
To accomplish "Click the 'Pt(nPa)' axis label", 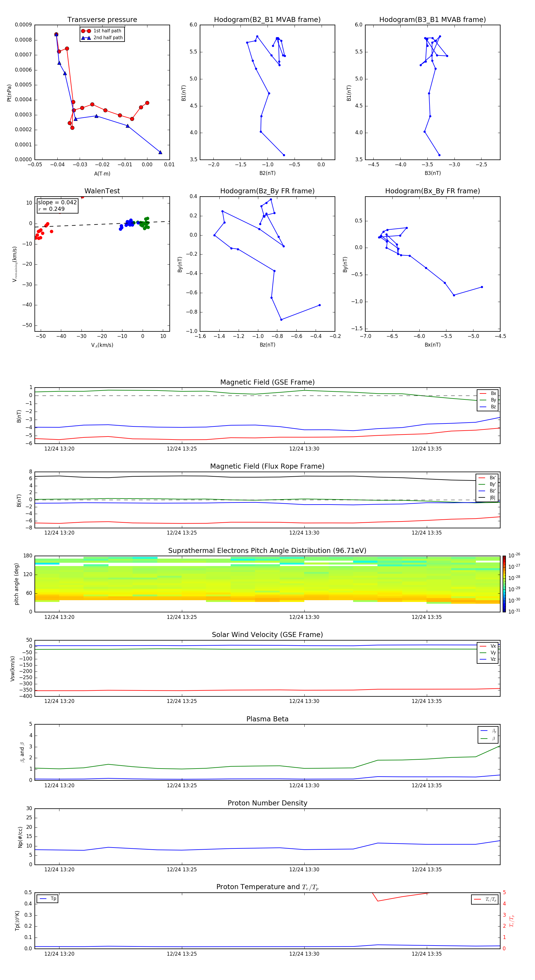I will point(9,92).
